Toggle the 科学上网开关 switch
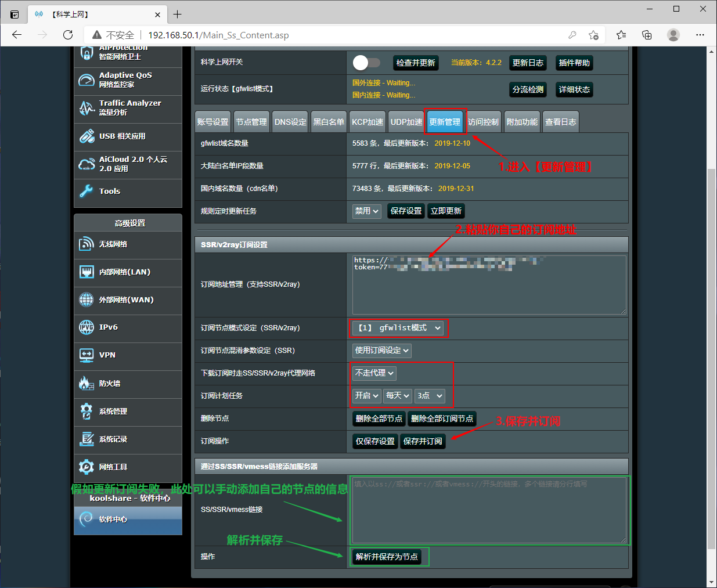717x588 pixels. click(x=366, y=63)
